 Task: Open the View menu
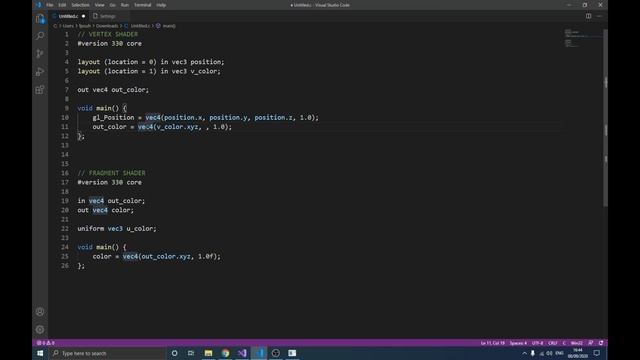99,5
